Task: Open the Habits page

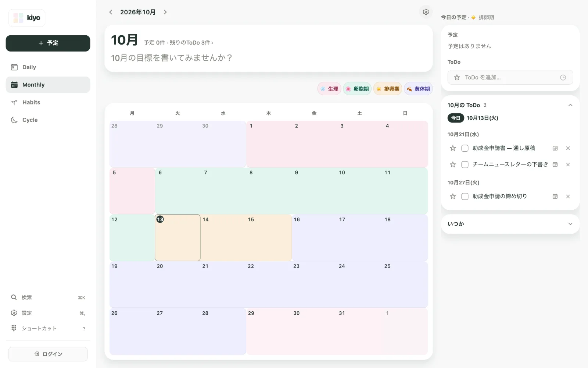Action: tap(48, 102)
